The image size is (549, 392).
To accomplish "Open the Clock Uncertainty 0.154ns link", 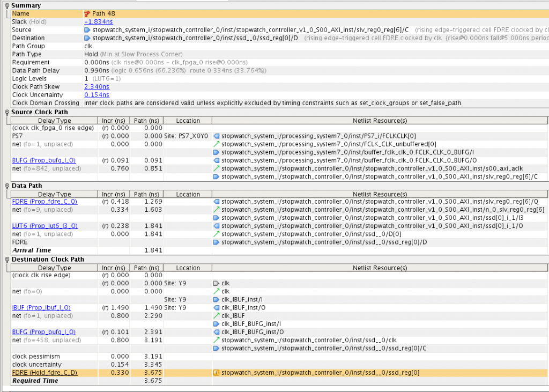I will [97, 95].
